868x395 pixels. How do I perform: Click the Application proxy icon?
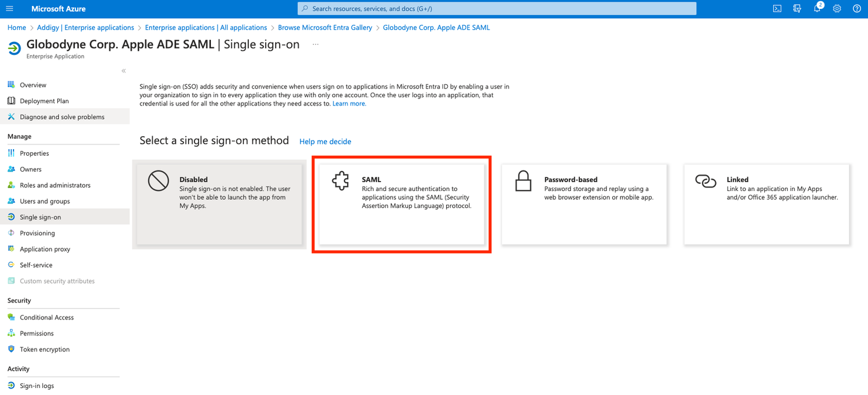[11, 249]
